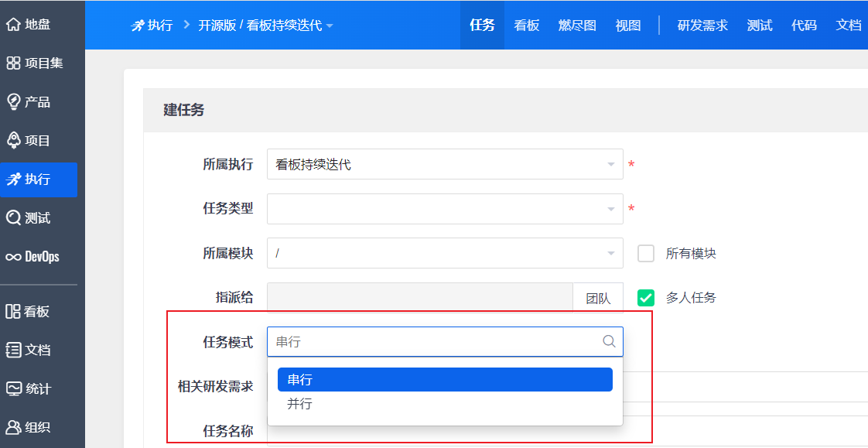Click 任务模式 search field
The width and height of the screenshot is (868, 448).
pyautogui.click(x=445, y=342)
